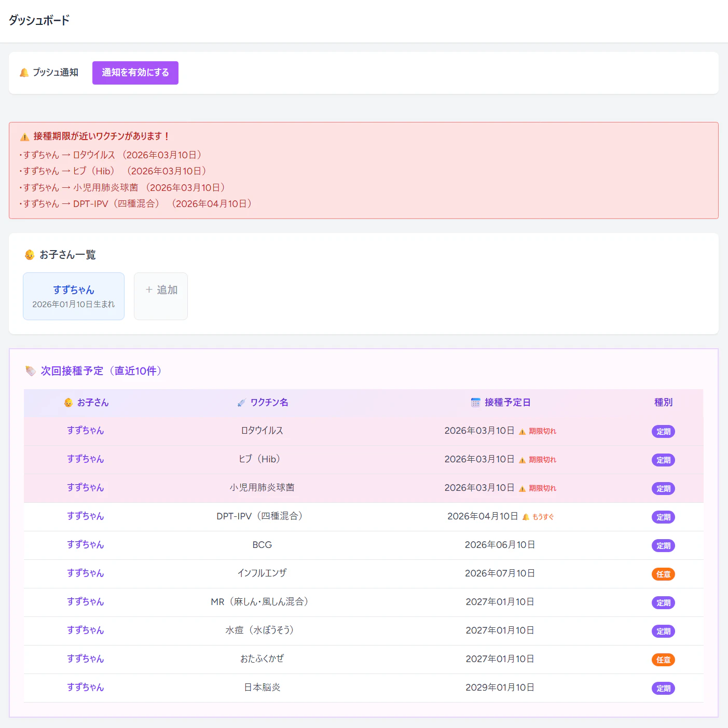Open すずちゃん link in the ロタウイルス row
This screenshot has height=728, width=728.
[x=86, y=431]
